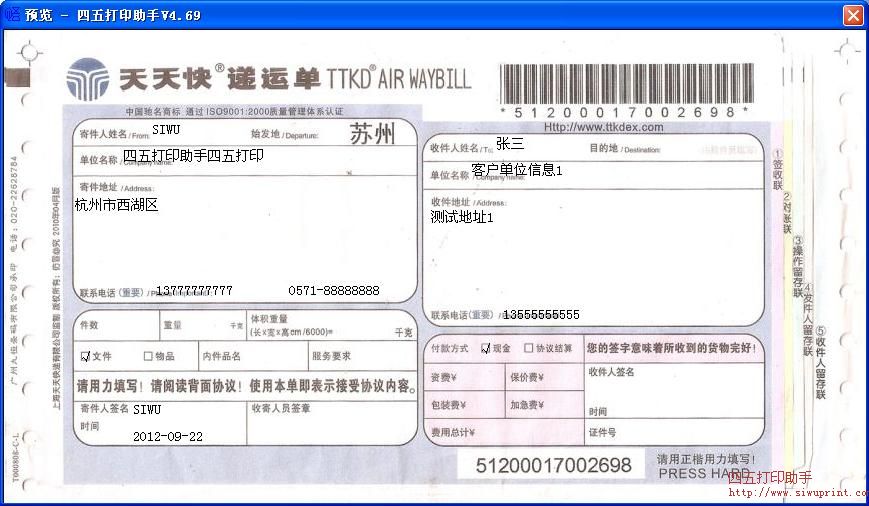This screenshot has height=506, width=869.
Task: Toggle the 物品 checkbox
Action: coord(148,356)
